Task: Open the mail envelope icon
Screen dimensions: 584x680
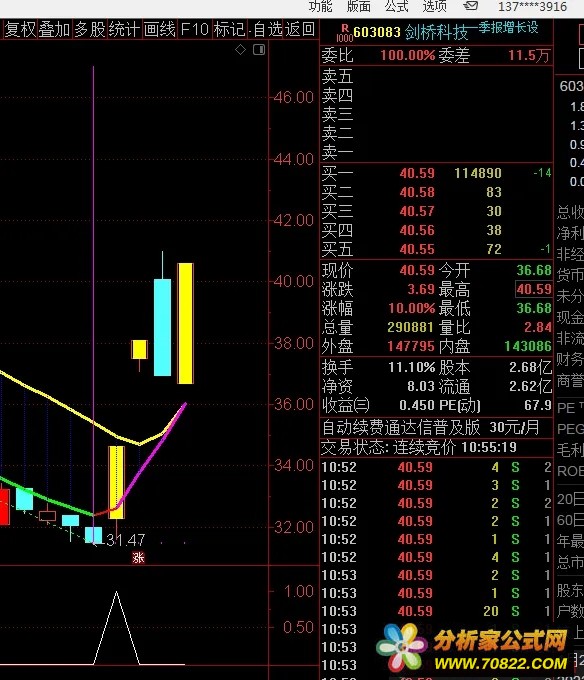Action: (x=470, y=6)
